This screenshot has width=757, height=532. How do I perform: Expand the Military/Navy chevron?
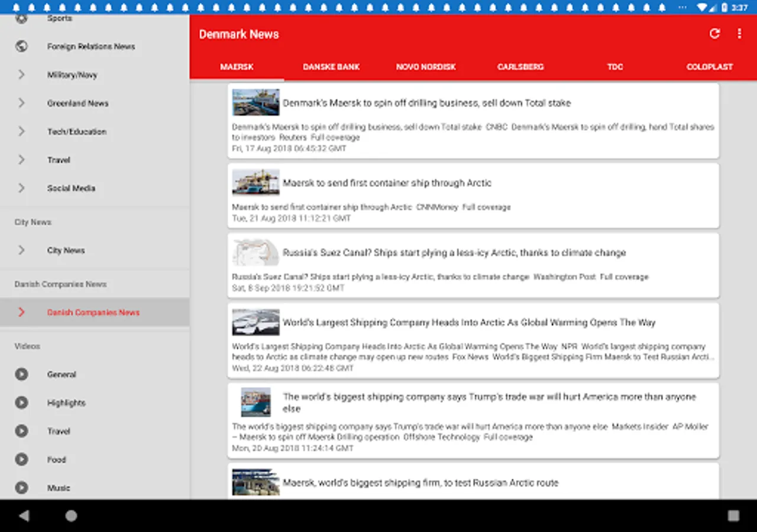click(x=21, y=74)
